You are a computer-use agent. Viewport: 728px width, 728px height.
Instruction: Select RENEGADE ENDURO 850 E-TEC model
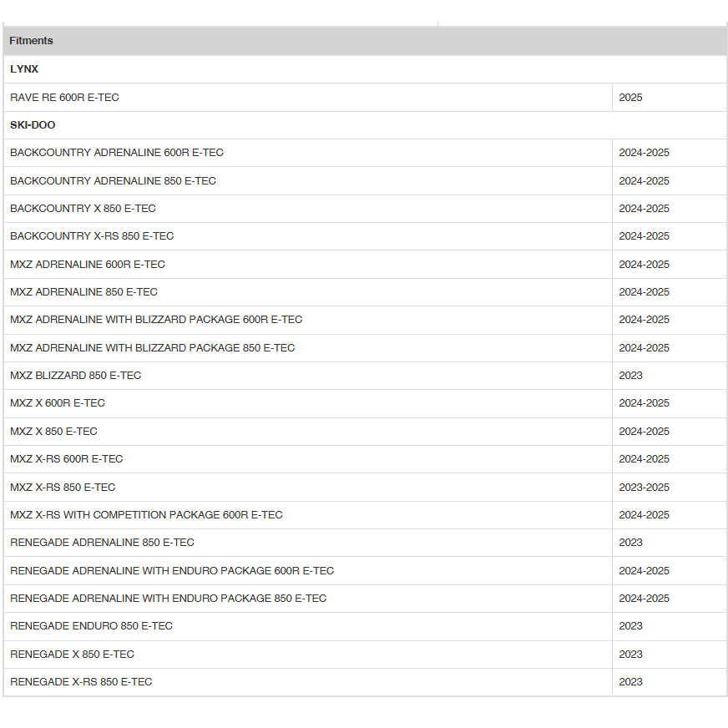click(x=91, y=626)
